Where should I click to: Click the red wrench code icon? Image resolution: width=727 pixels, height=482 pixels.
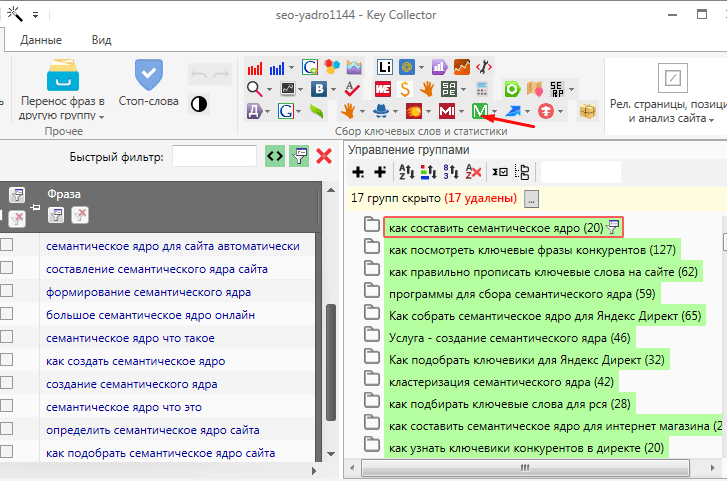[484, 67]
